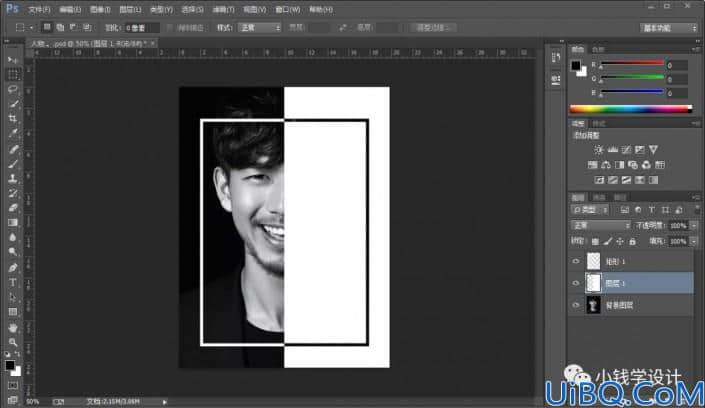Add Levels adjustment from Adjustments panel
The image size is (705, 408).
pyautogui.click(x=612, y=150)
